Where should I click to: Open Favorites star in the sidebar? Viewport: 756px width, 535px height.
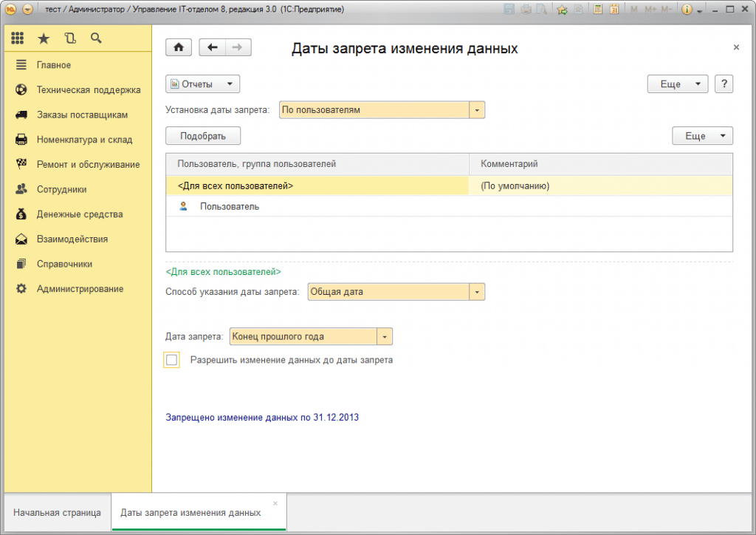coord(44,38)
